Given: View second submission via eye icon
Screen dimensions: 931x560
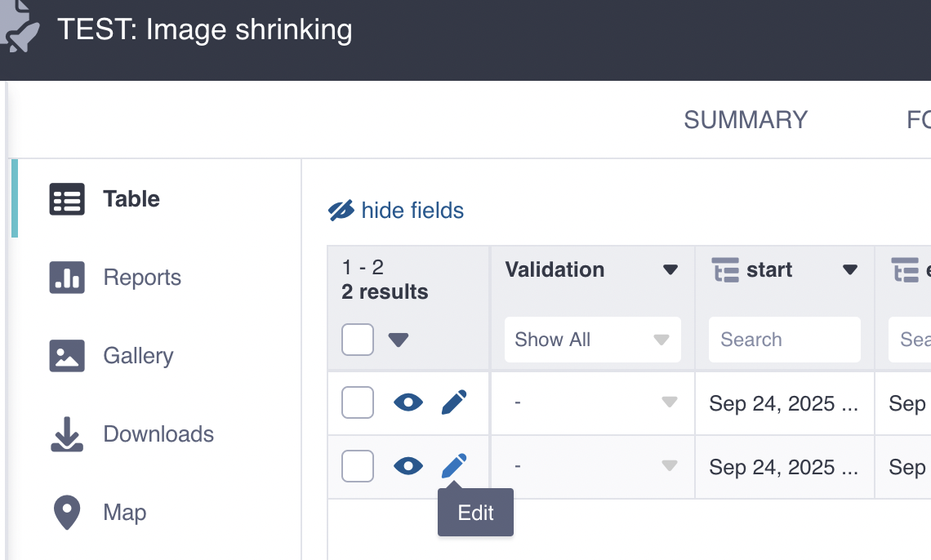Looking at the screenshot, I should click(408, 466).
